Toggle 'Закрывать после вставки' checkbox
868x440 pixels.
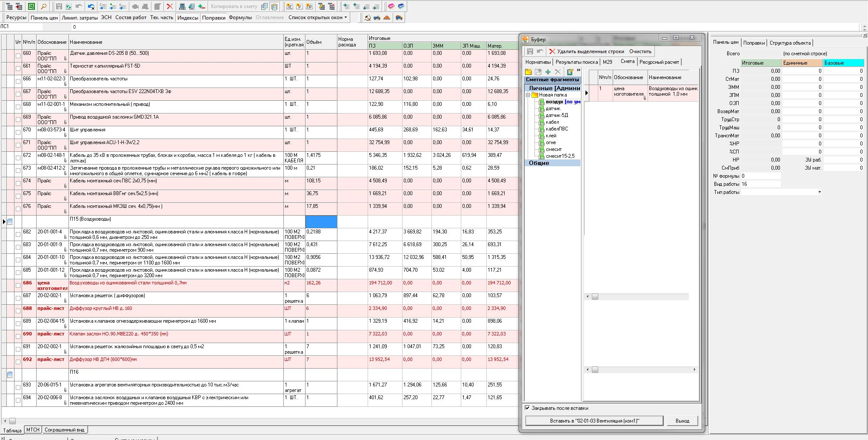coord(527,408)
